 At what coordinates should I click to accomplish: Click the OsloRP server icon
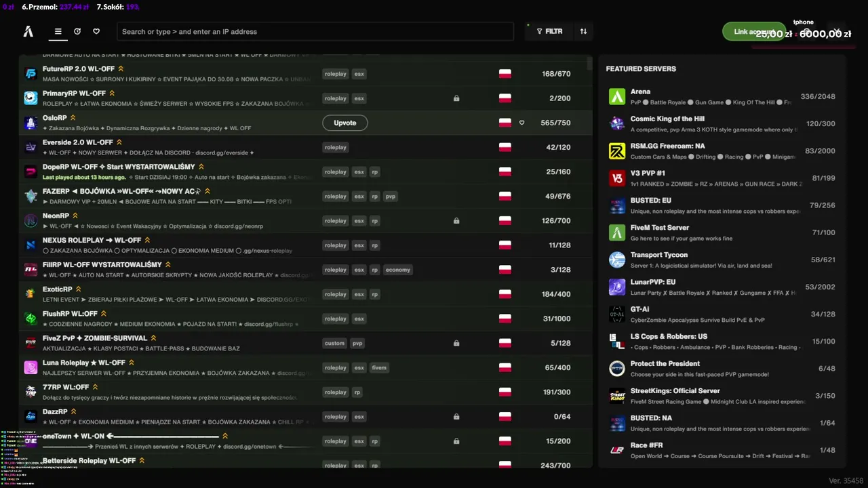(31, 123)
